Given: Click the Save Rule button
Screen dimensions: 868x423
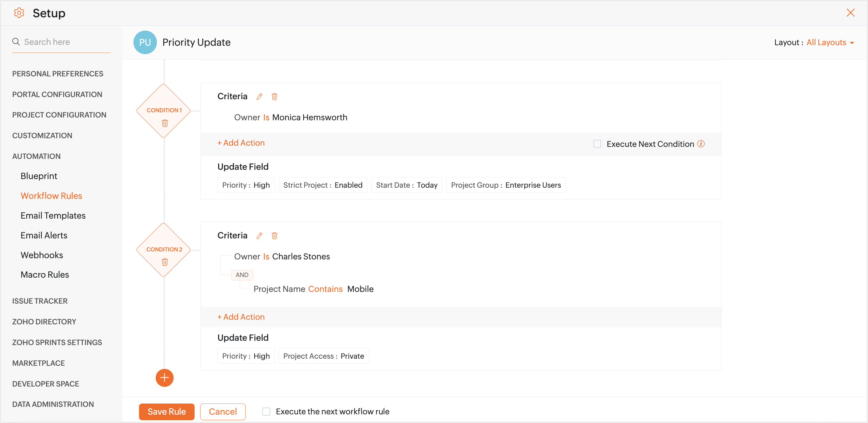Looking at the screenshot, I should coord(166,412).
